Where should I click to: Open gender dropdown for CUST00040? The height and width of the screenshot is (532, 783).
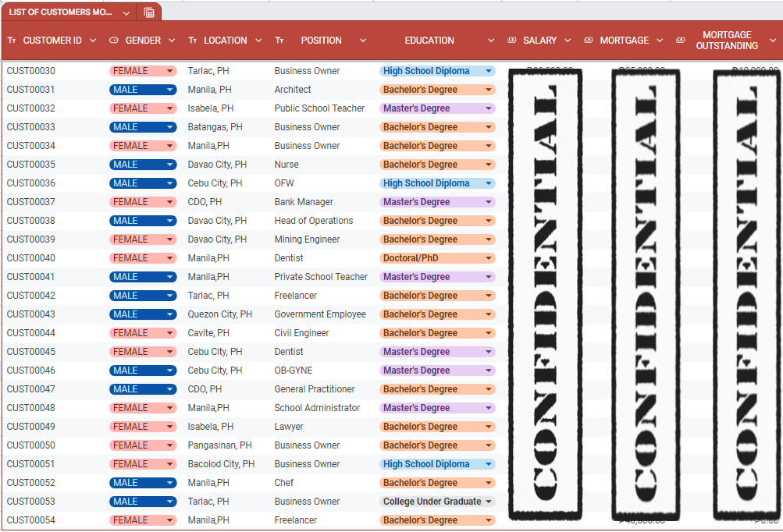coord(143,258)
